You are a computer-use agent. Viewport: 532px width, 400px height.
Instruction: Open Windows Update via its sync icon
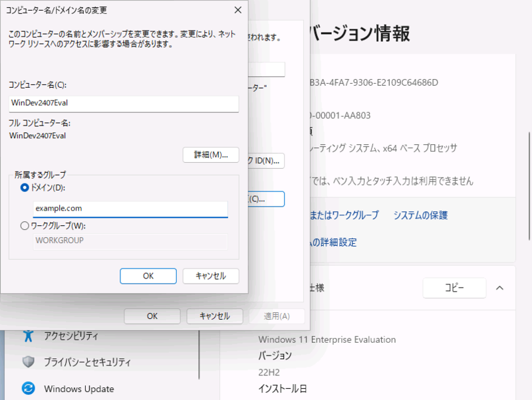tap(28, 389)
